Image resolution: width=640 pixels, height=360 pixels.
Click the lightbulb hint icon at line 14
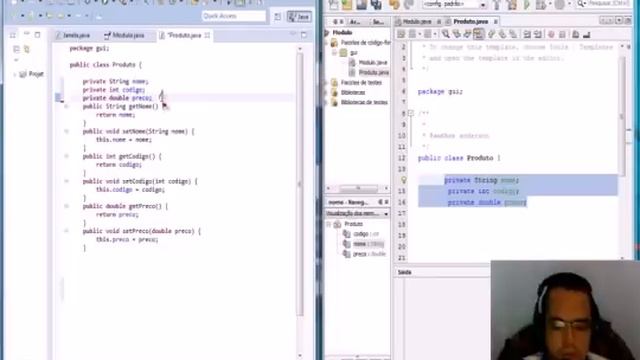click(403, 180)
